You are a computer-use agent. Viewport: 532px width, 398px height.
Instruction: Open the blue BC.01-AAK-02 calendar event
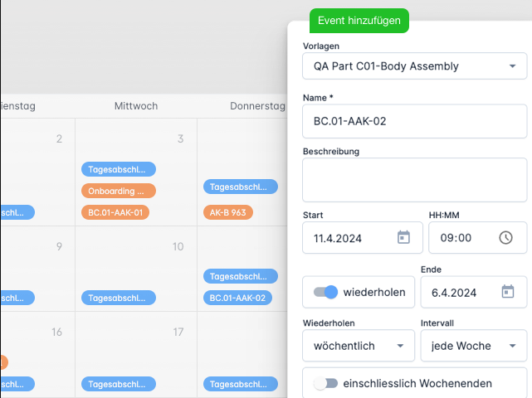237,298
